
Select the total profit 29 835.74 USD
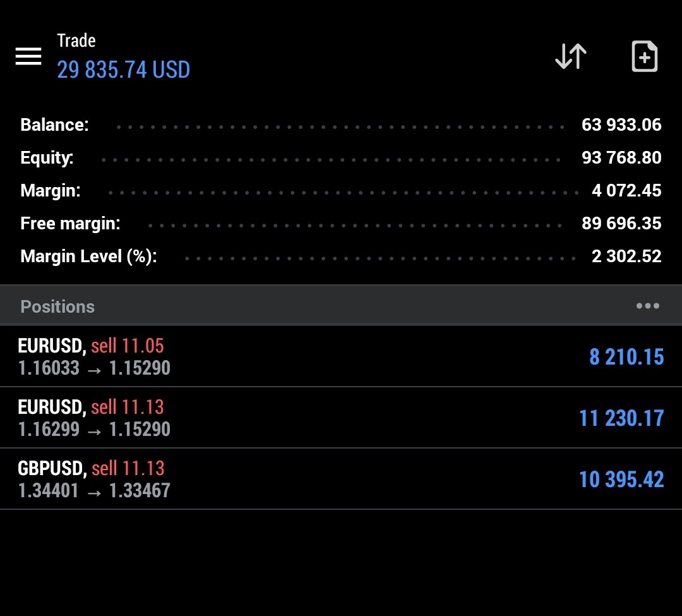[x=124, y=69]
